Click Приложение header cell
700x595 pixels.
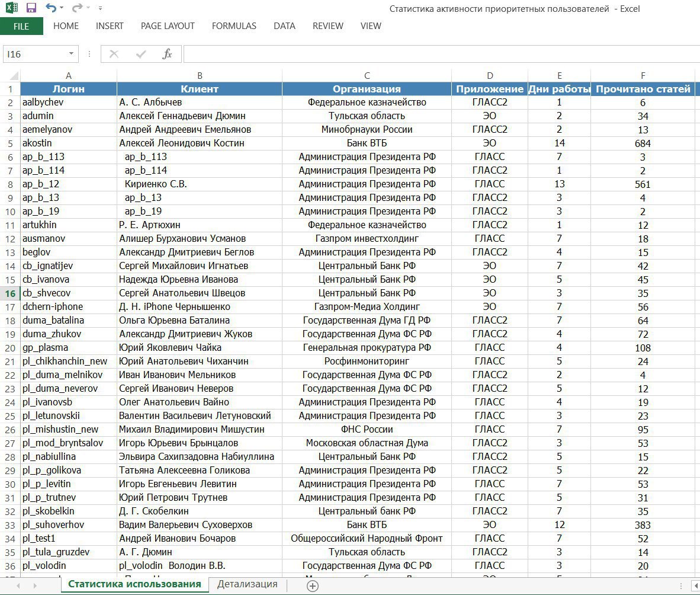tap(490, 89)
